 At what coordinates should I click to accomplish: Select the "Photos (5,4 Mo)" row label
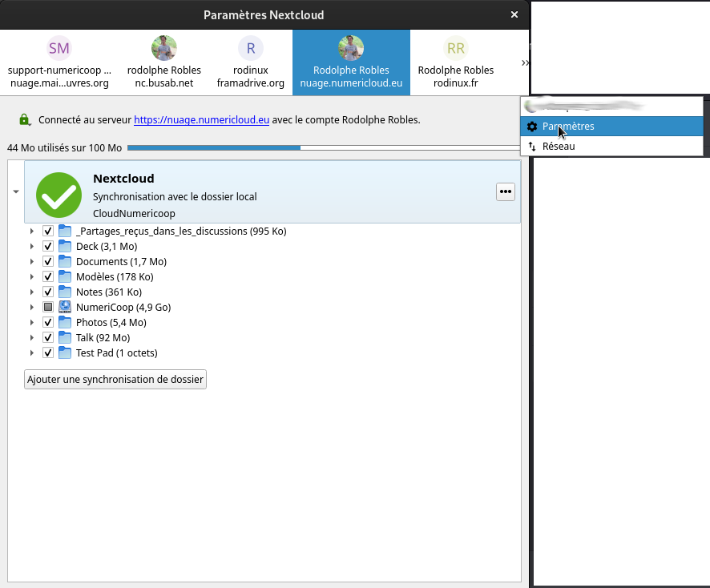111,322
